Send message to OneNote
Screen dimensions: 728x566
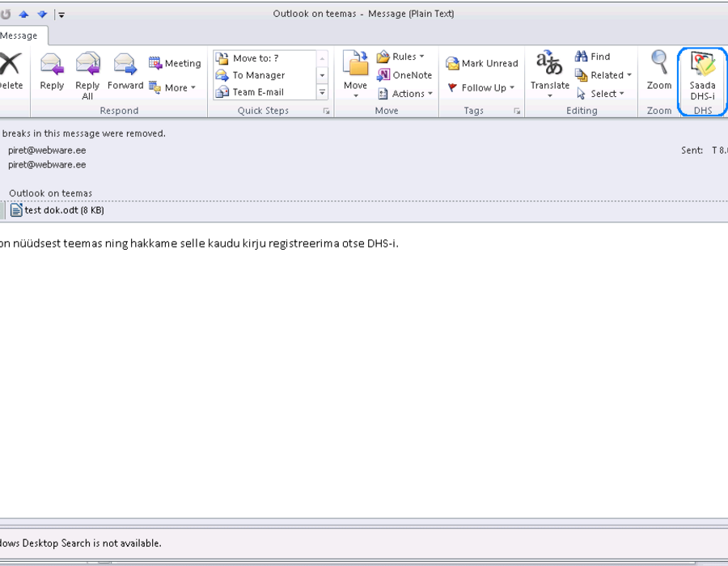404,74
